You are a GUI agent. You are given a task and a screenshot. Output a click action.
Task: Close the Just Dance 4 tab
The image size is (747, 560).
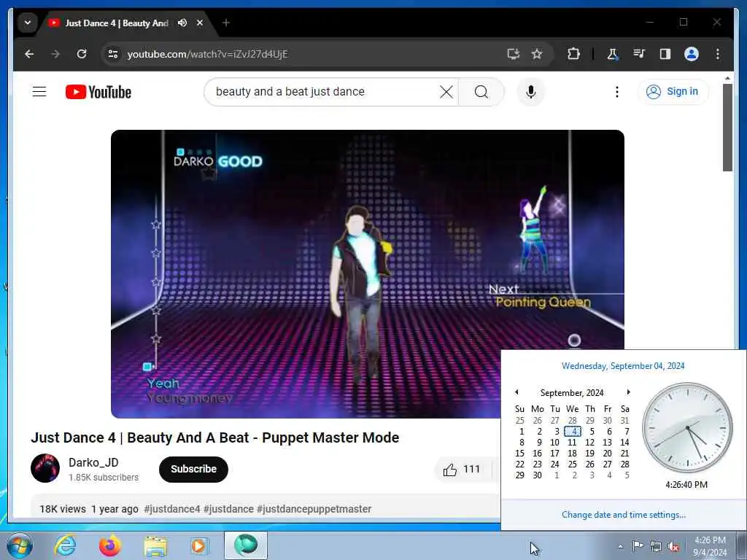click(x=200, y=23)
